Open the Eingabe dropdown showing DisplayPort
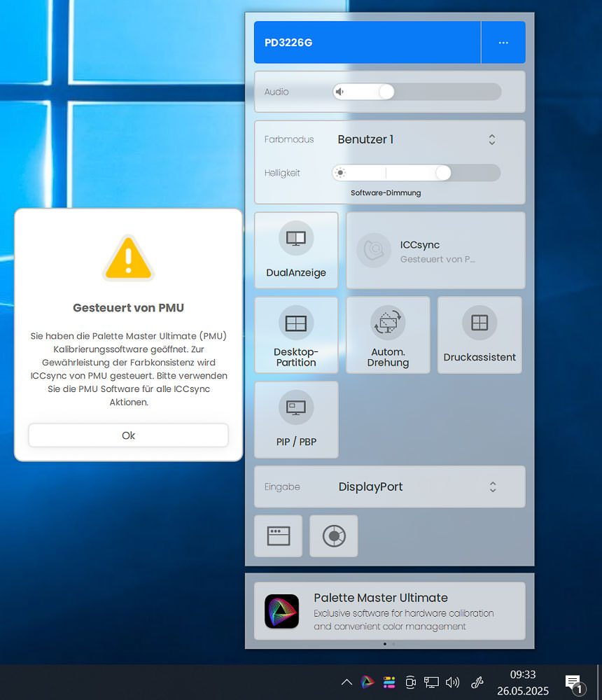Screen dimensions: 602x700 (x=389, y=486)
